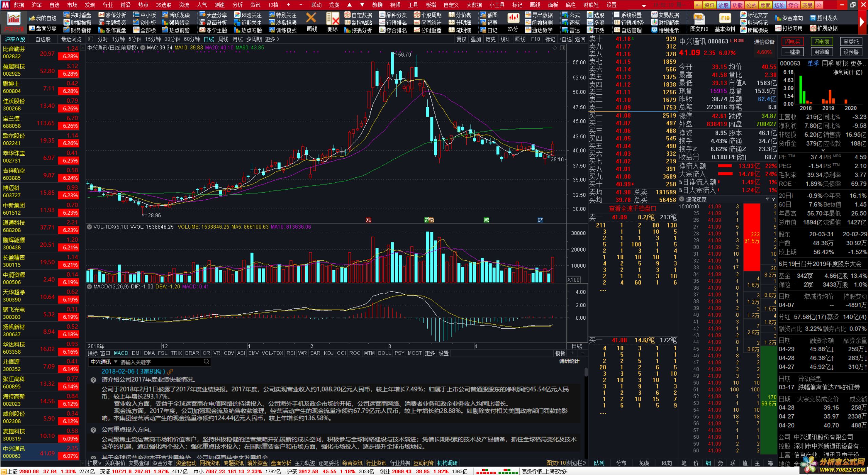Screen dimensions: 868x475
Task: Switch chart period to 周线
Action: coord(223,39)
